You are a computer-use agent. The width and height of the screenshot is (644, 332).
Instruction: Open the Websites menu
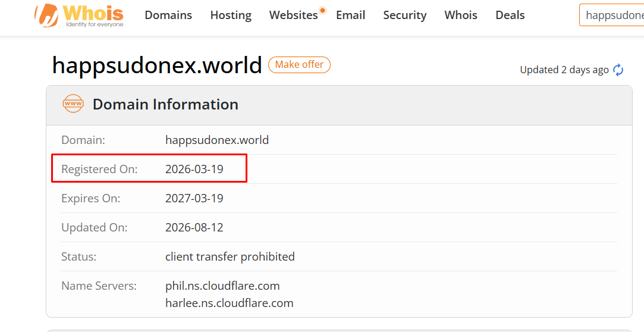[294, 15]
